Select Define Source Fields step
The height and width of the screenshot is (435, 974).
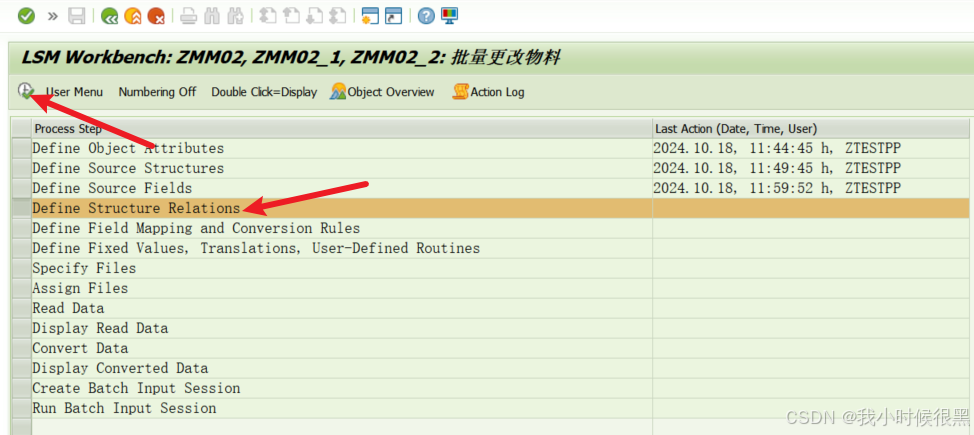342,188
